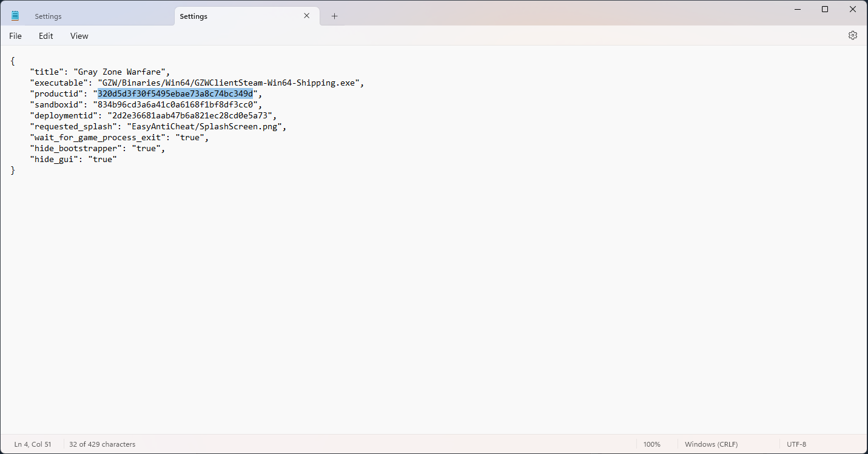Screen dimensions: 868x454
Task: Close the active Settings tab
Action: coord(308,16)
